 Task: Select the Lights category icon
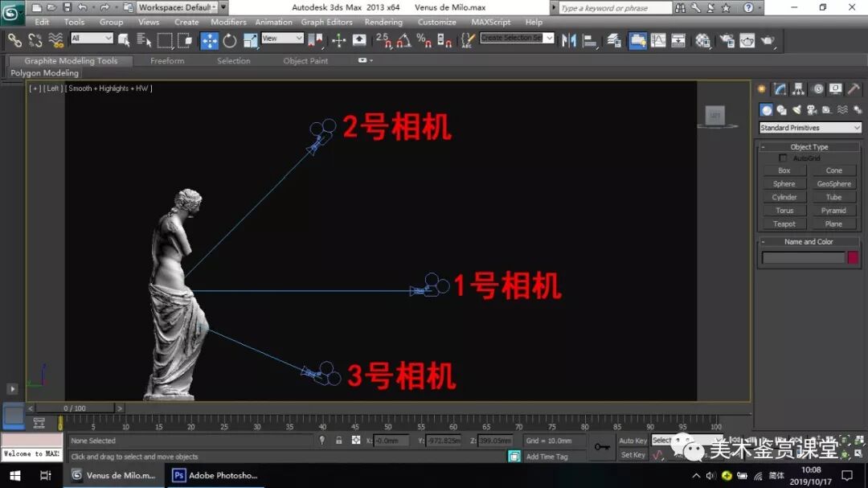[796, 109]
